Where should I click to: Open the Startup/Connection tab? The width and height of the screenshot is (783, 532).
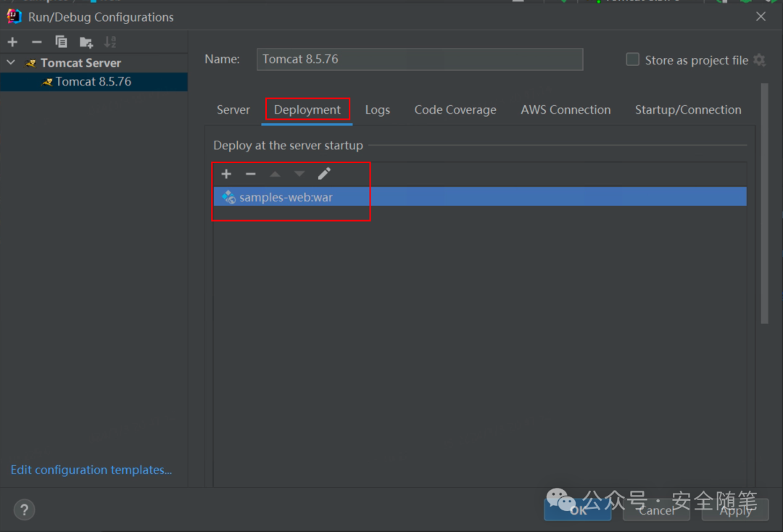(688, 109)
